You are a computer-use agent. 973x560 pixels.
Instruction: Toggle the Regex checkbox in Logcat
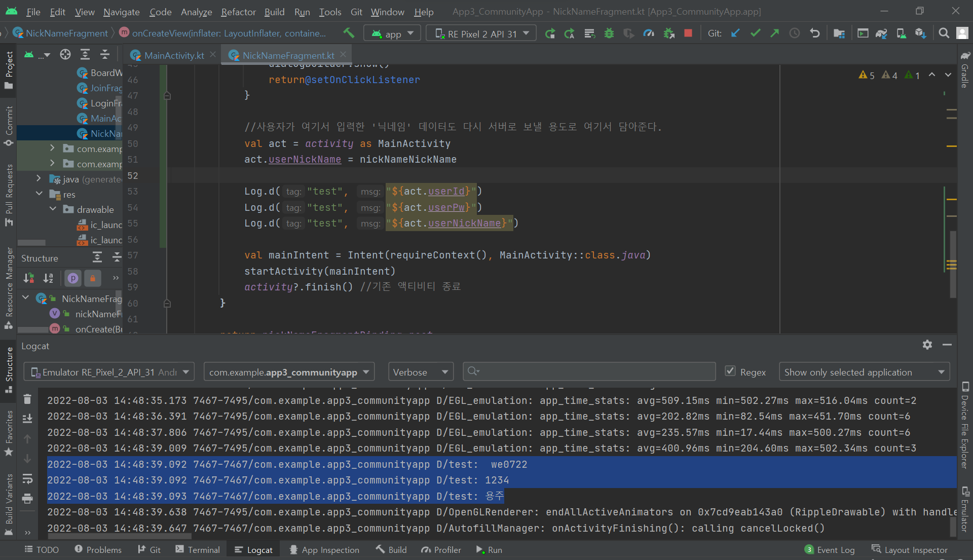pyautogui.click(x=730, y=371)
